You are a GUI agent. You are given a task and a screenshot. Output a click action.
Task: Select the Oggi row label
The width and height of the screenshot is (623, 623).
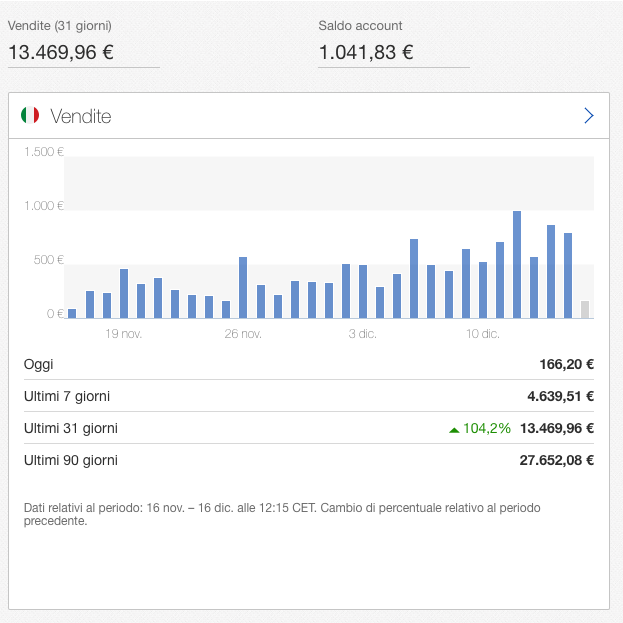[39, 364]
